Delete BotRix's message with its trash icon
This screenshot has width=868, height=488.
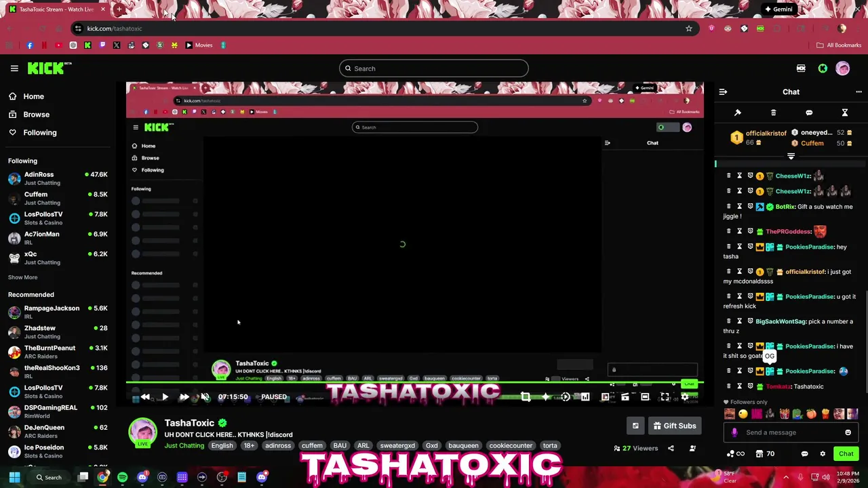point(729,207)
